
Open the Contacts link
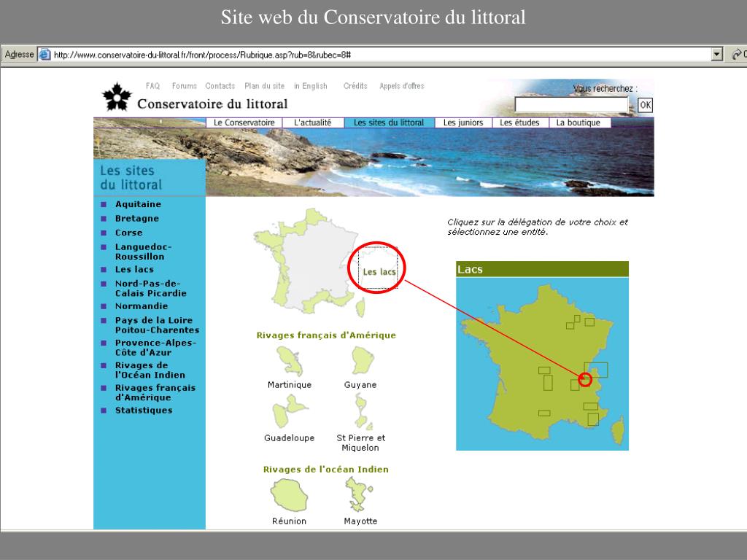(220, 86)
